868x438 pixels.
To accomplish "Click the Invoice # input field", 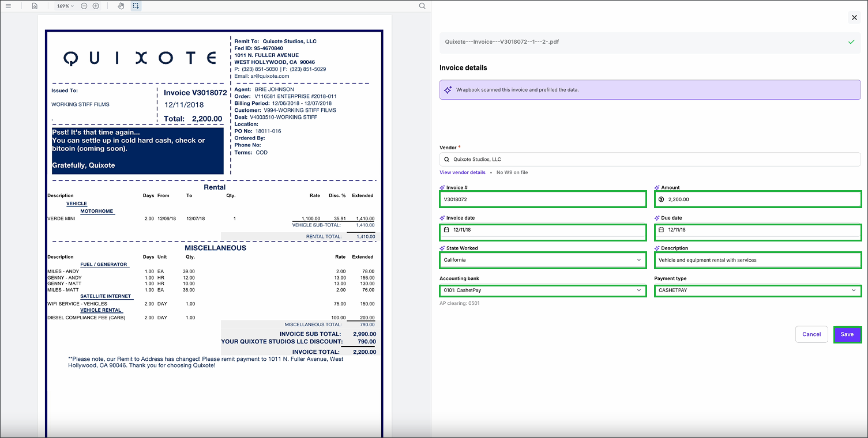I will 543,199.
